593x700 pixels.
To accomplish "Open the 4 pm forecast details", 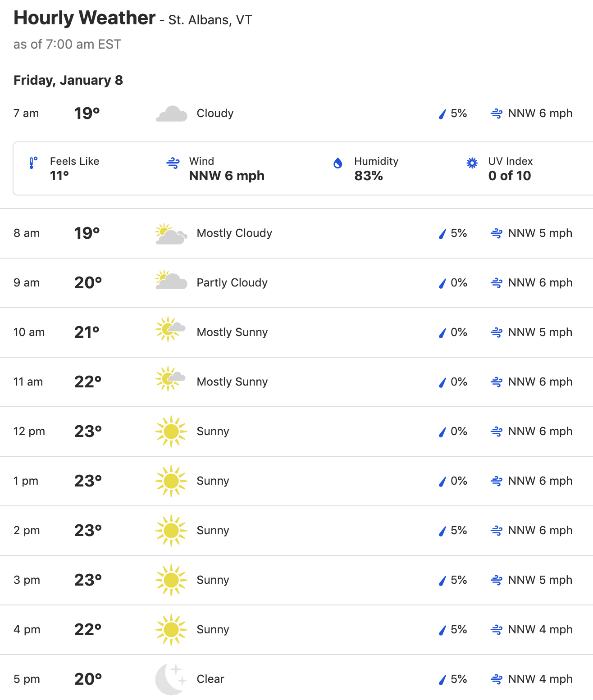I will coord(296,630).
